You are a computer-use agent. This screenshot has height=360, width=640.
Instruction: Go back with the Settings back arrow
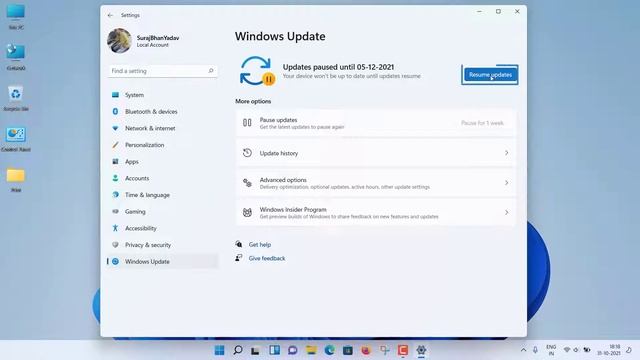(x=110, y=15)
